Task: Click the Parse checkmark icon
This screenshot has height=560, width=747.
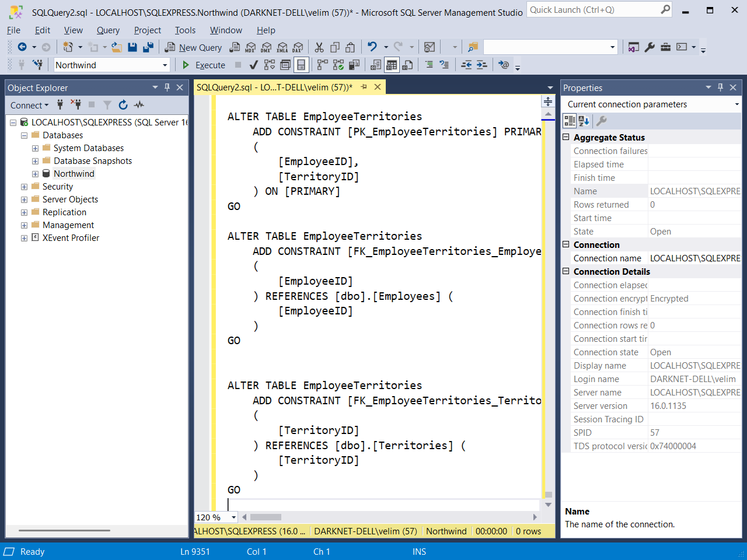Action: pos(253,65)
